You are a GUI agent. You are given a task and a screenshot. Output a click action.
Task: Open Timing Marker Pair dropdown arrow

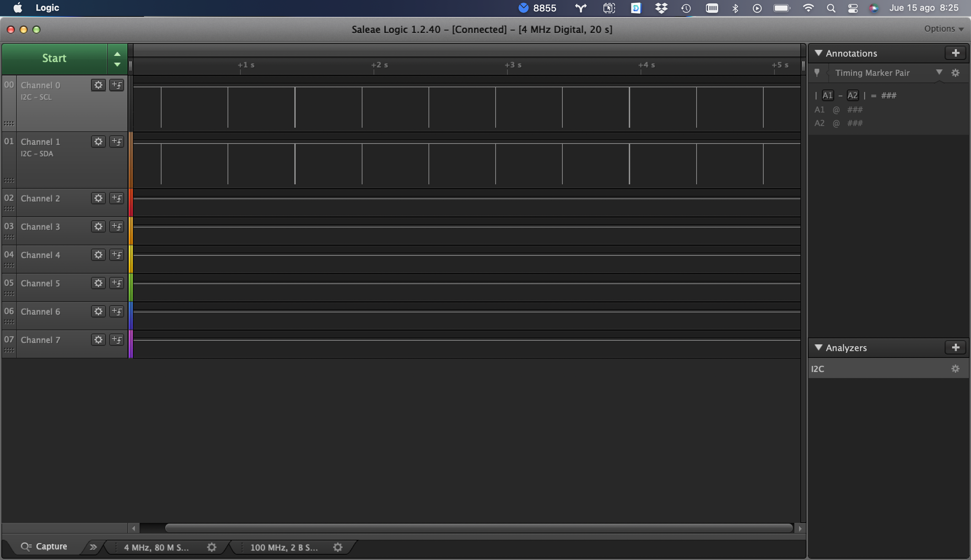939,72
